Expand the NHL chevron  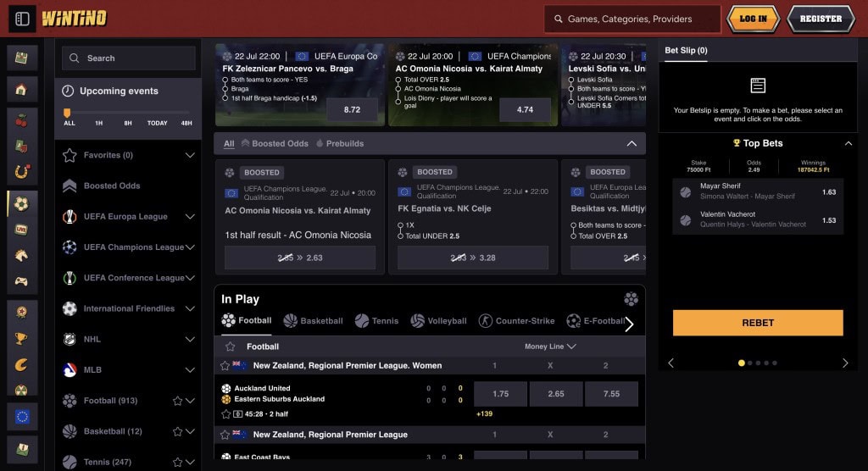[190, 340]
